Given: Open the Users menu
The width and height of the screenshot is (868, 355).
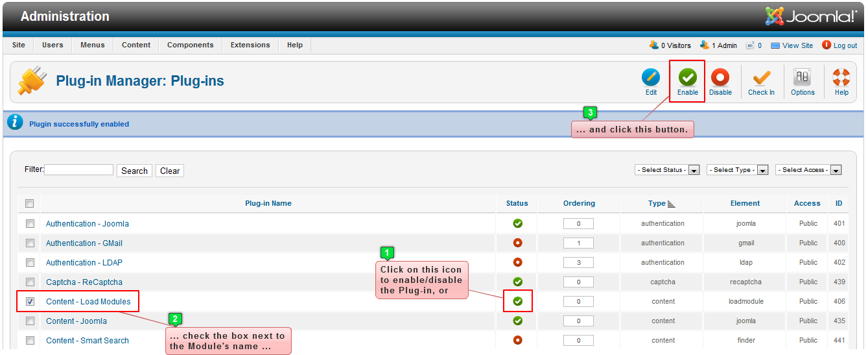Looking at the screenshot, I should coord(53,45).
